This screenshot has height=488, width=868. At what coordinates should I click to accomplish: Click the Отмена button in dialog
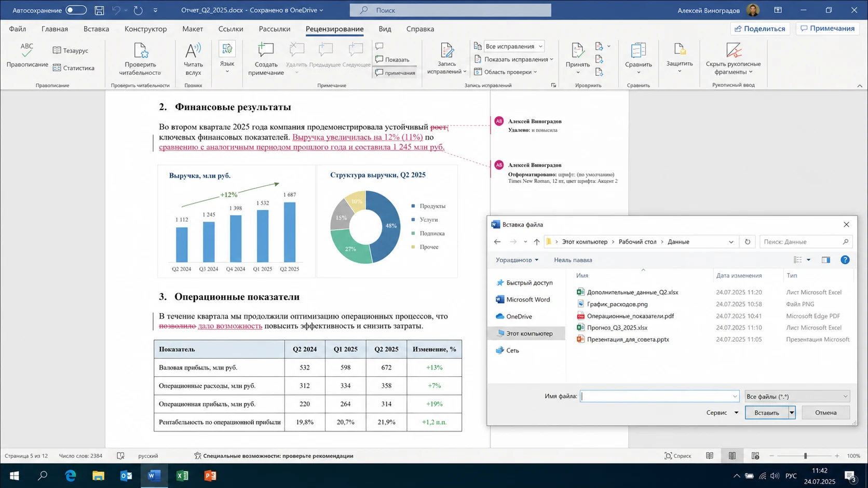point(825,413)
